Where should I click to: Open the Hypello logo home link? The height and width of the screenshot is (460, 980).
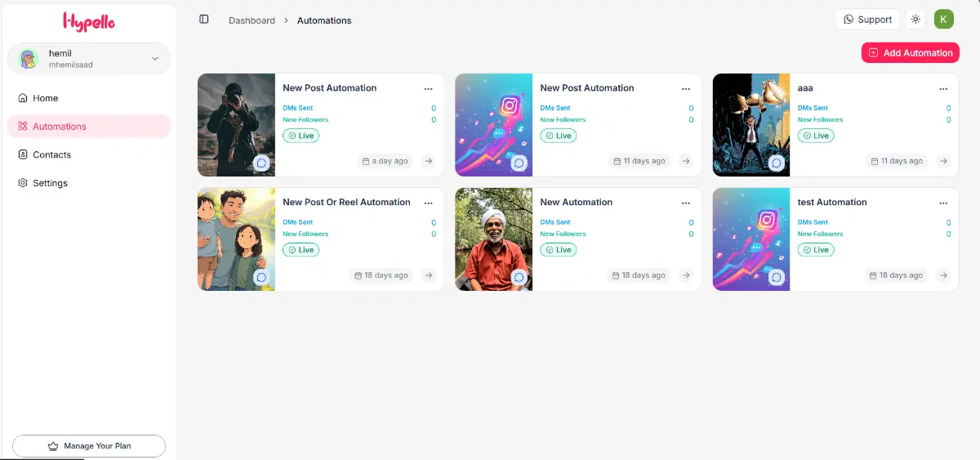point(88,21)
